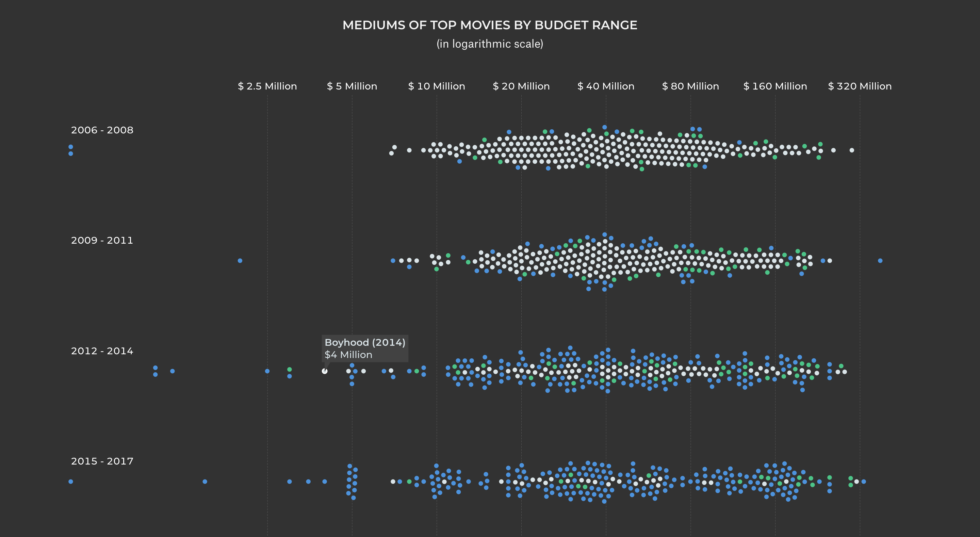Screen dimensions: 980x537
Task: Select the $ 10 Million axis label
Action: point(436,86)
